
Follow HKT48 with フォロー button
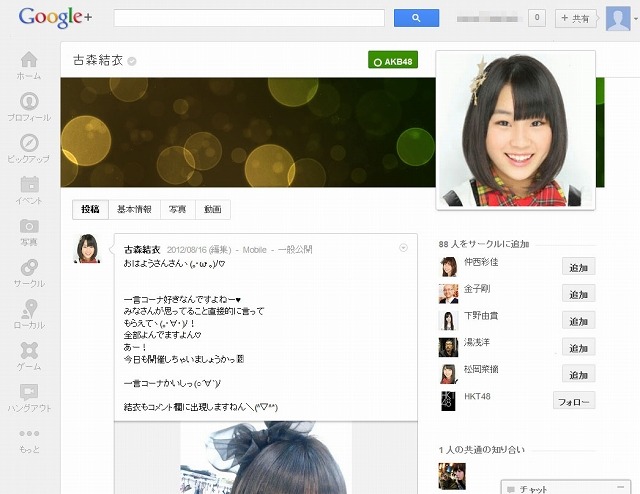tap(574, 402)
